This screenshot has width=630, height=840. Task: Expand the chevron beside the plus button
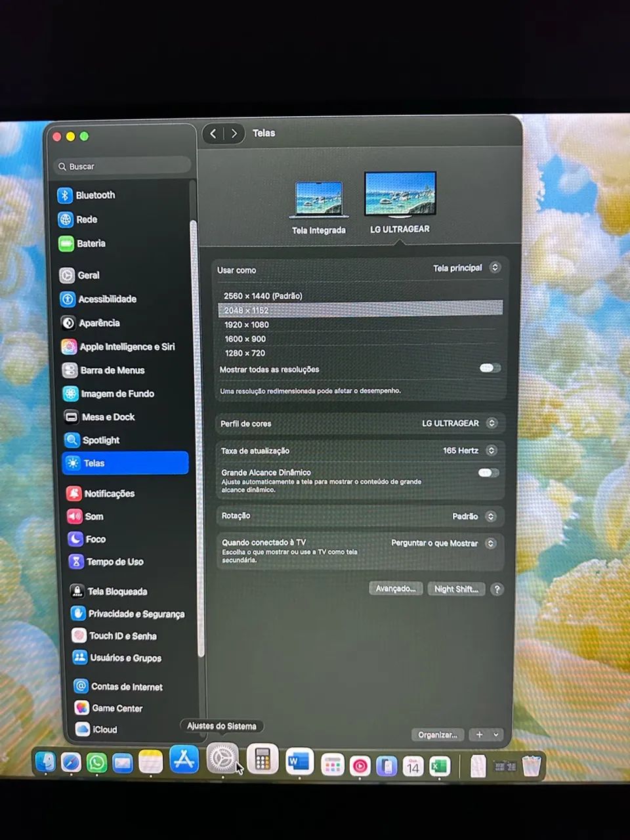496,735
